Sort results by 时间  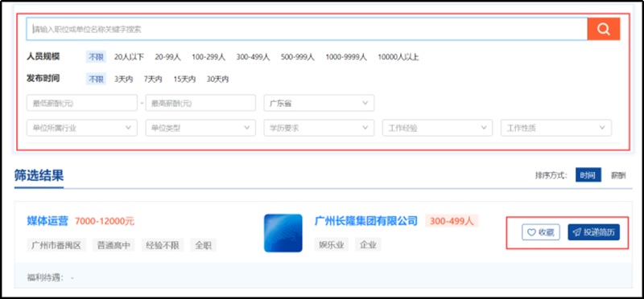[588, 175]
